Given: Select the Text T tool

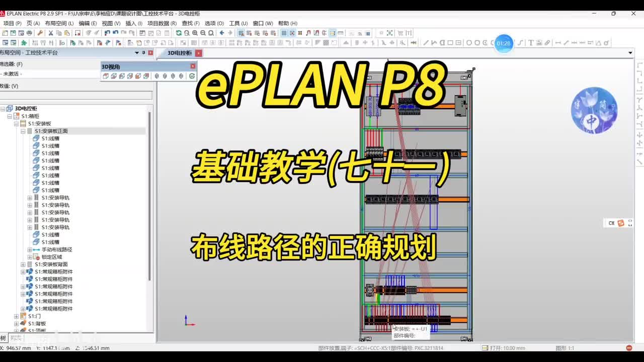Looking at the screenshot, I should [531, 43].
